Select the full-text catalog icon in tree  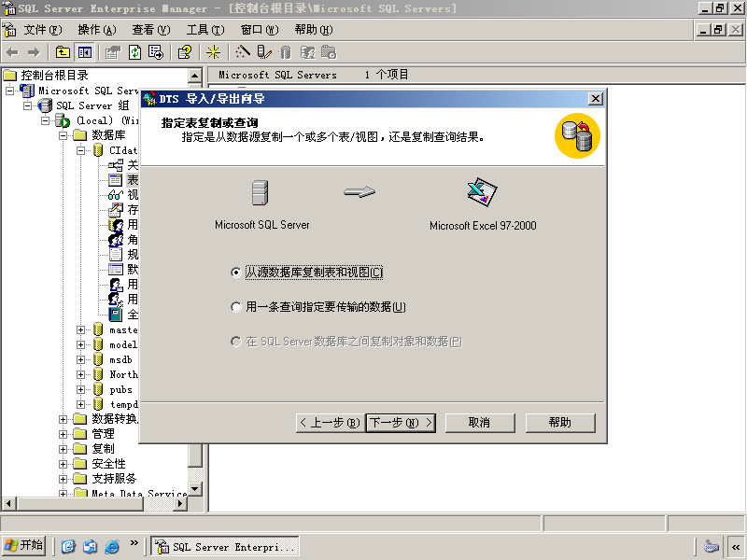pyautogui.click(x=115, y=315)
